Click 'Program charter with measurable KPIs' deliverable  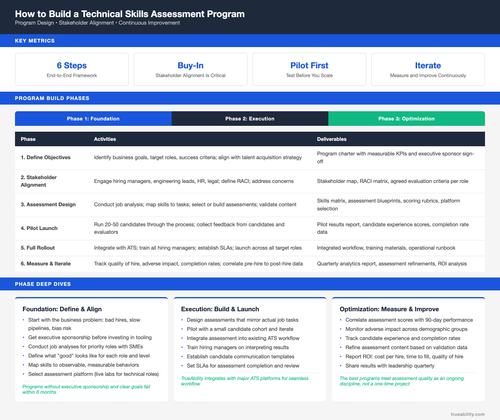pos(395,157)
